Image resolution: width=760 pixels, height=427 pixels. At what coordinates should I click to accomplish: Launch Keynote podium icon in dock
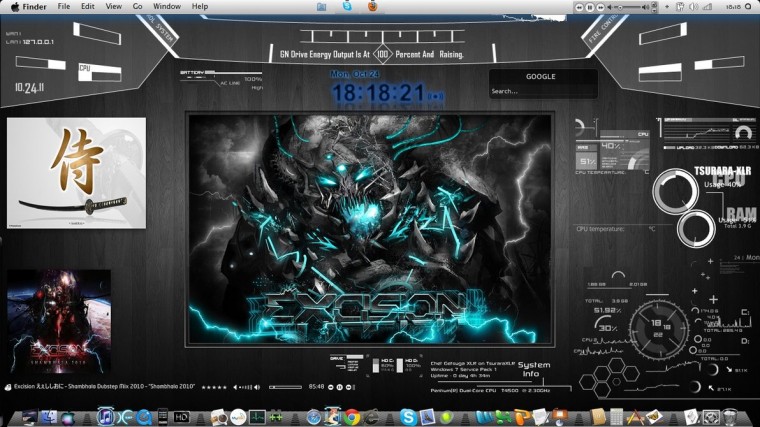[x=560, y=417]
